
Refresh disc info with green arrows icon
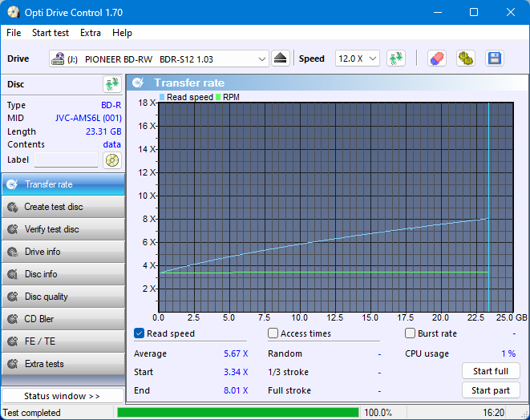pyautogui.click(x=111, y=84)
